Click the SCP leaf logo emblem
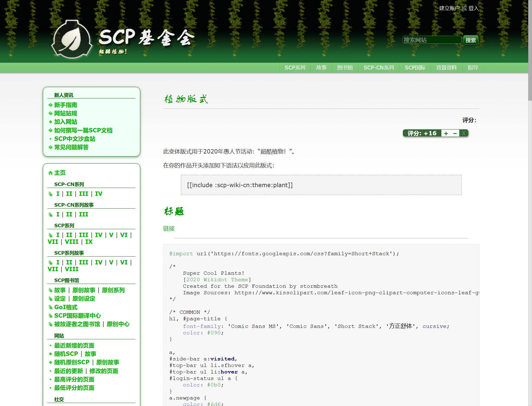532x406 pixels. point(72,39)
